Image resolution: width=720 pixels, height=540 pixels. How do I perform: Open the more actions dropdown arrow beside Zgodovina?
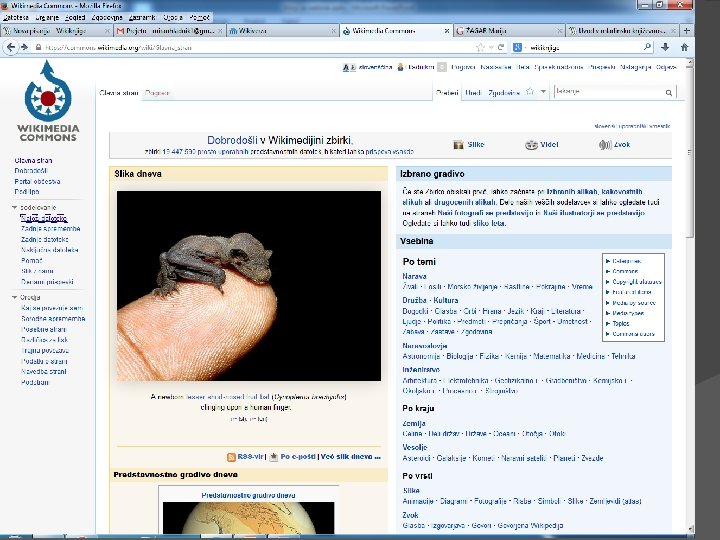(x=543, y=92)
